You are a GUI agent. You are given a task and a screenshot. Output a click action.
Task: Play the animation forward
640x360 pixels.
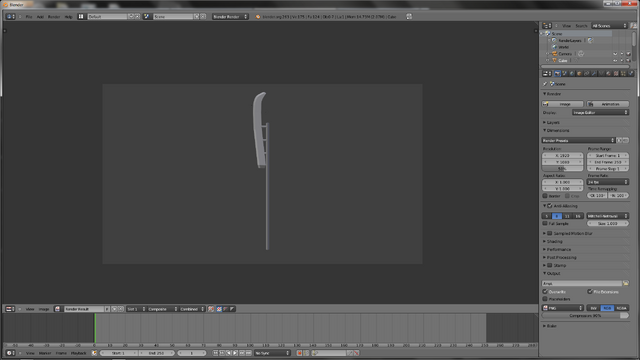click(x=235, y=353)
